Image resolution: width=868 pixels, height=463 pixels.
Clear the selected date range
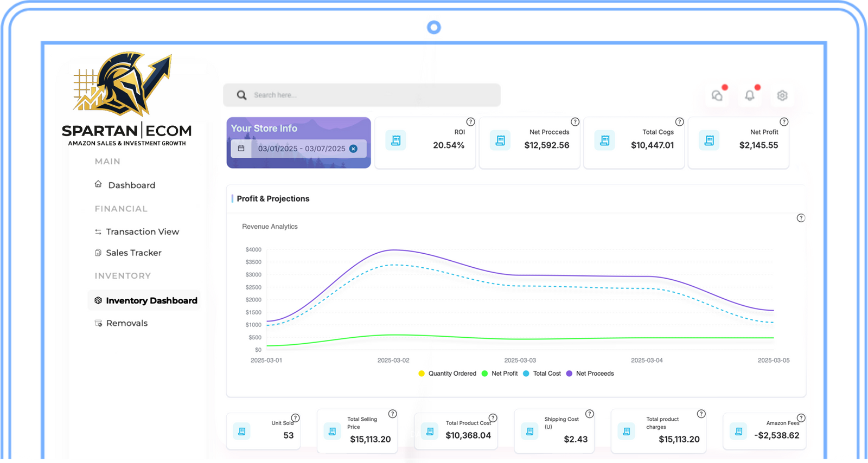tap(353, 149)
